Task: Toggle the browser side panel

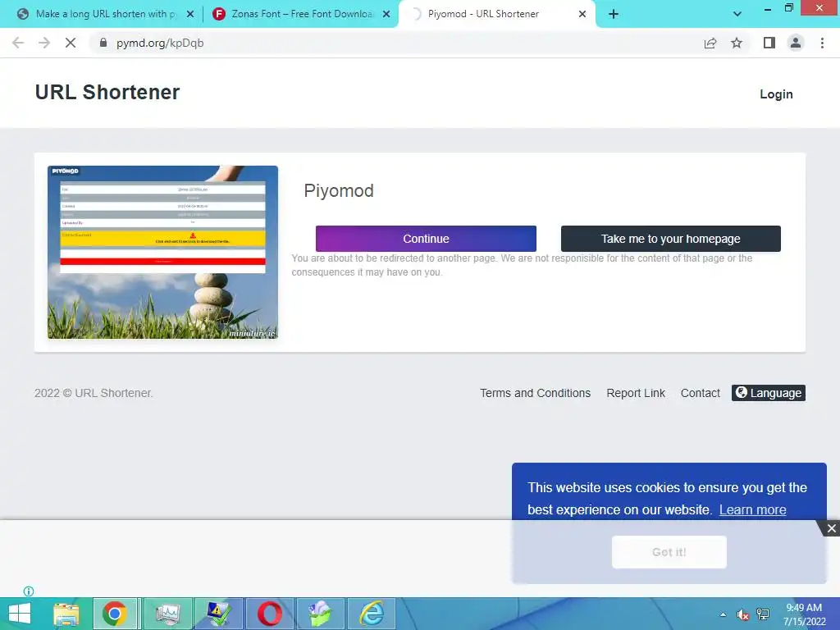Action: click(769, 43)
